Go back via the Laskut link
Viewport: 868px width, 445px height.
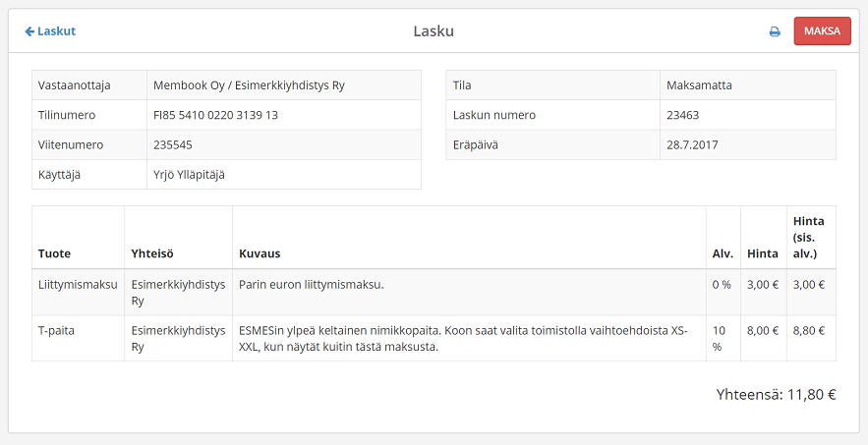(x=50, y=31)
